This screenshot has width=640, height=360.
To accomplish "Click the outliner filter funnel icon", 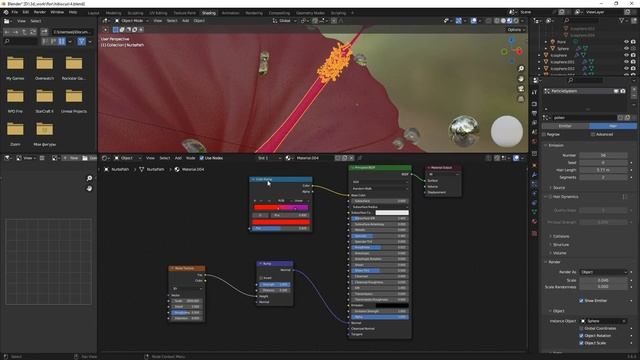I will click(622, 20).
